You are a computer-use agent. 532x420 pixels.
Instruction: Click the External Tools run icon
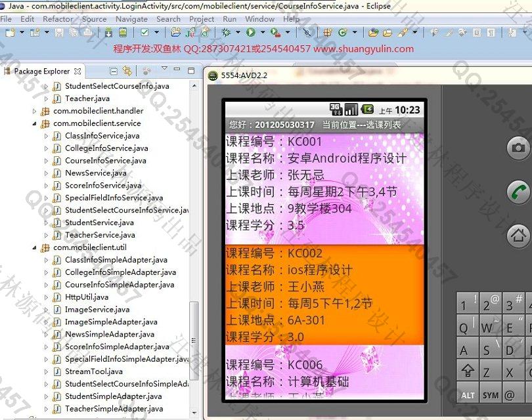point(275,33)
